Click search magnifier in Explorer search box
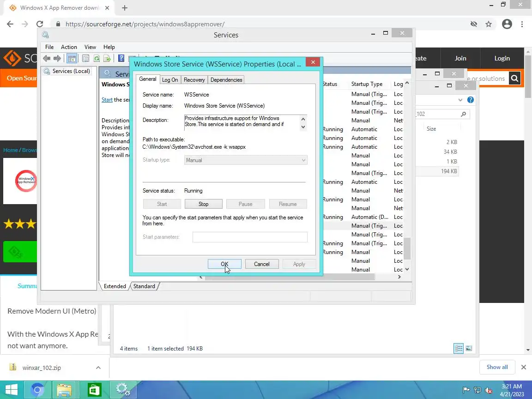Image resolution: width=532 pixels, height=399 pixels. (x=464, y=114)
